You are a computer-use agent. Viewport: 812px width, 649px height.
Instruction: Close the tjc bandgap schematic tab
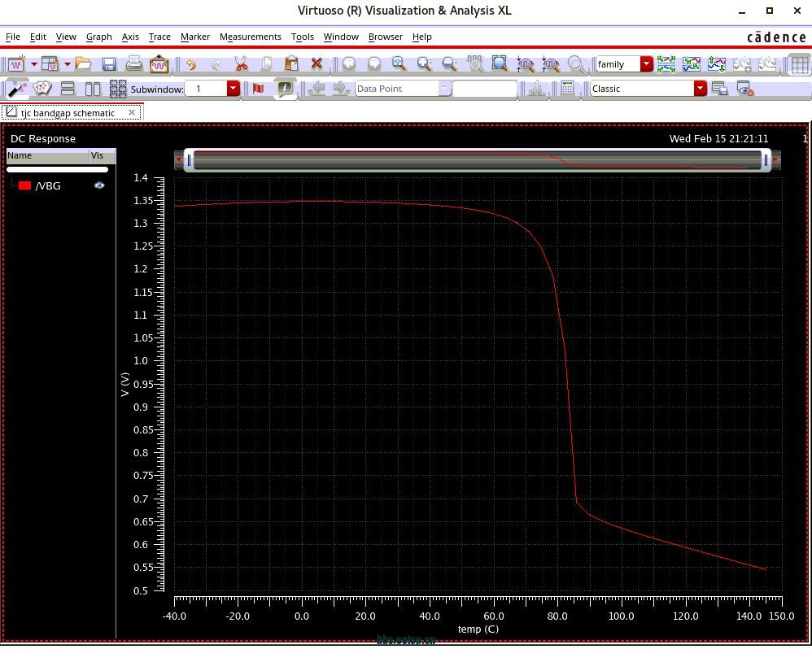coord(132,112)
